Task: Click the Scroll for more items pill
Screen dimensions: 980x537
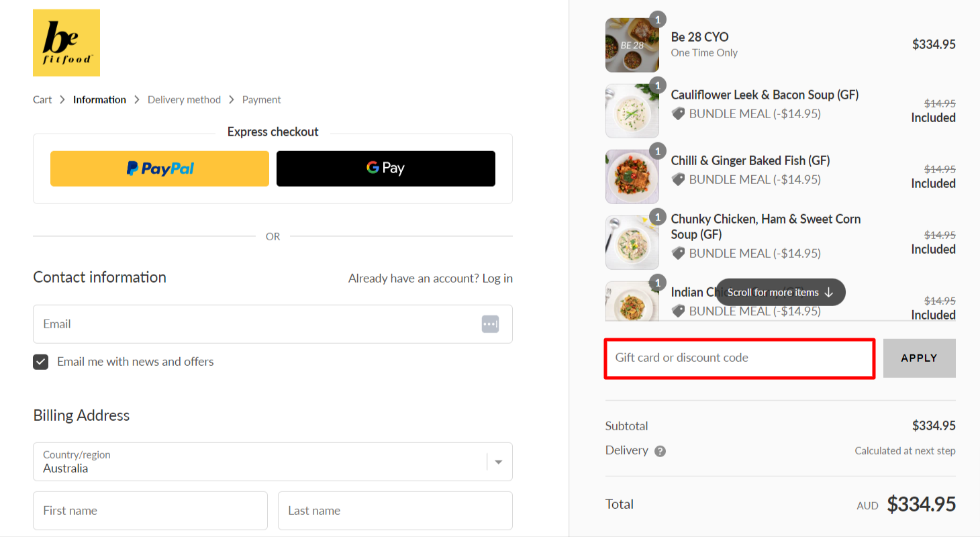Action: click(780, 292)
